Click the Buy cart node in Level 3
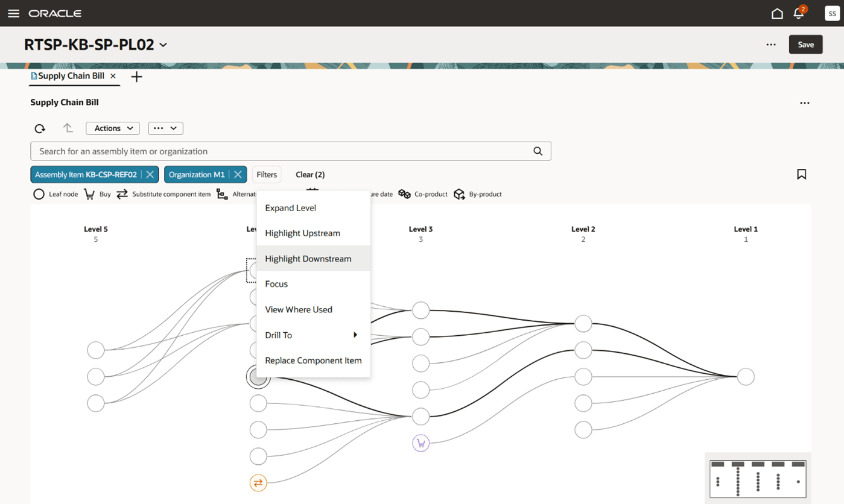The height and width of the screenshot is (504, 844). 420,443
